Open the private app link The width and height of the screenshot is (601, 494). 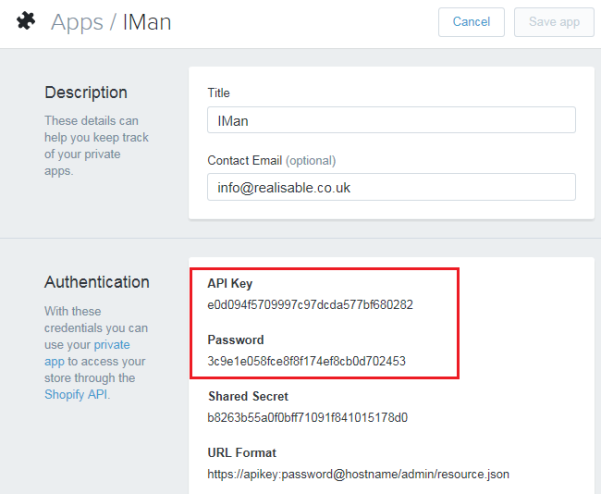pos(87,353)
